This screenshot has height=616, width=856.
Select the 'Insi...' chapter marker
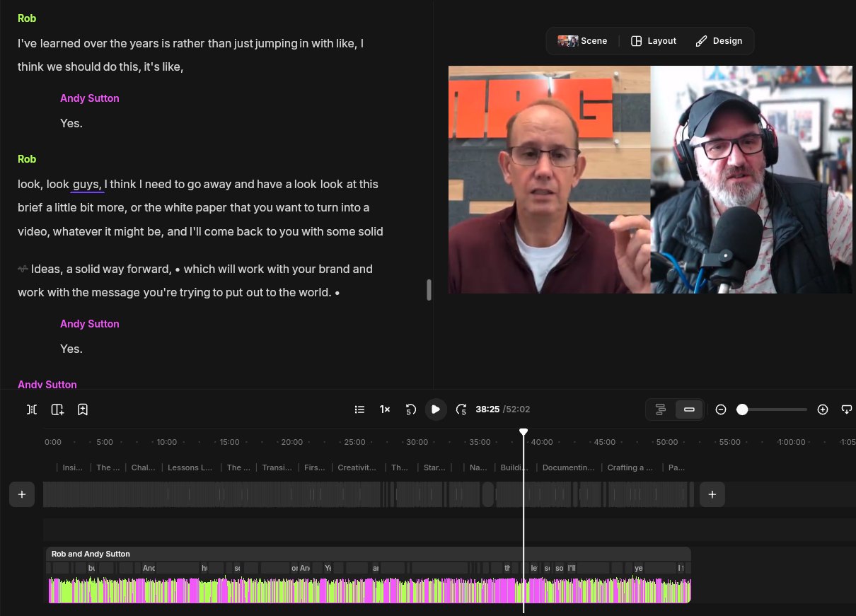coord(73,467)
